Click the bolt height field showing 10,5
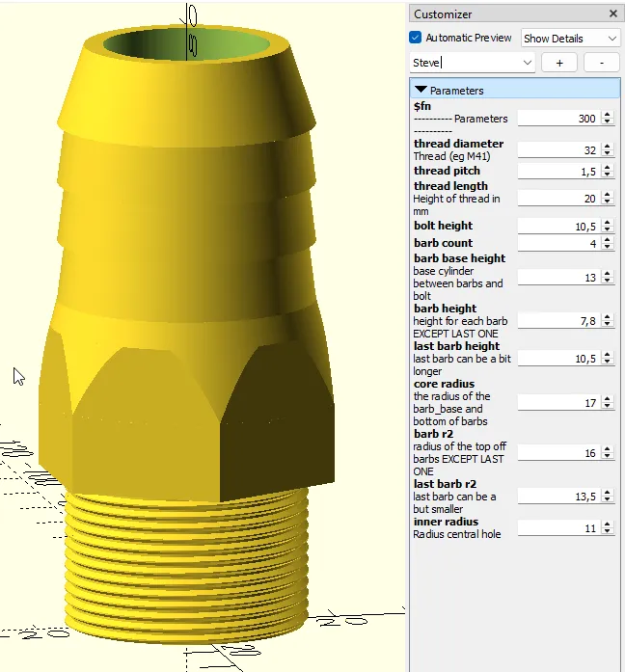Screen dimensions: 625x672 tap(558, 226)
